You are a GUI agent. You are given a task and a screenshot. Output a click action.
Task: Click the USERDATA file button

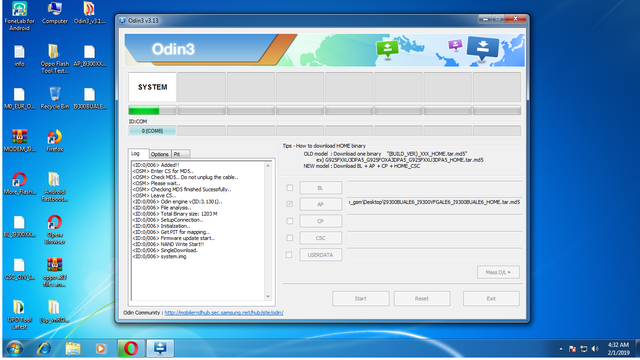[x=320, y=255]
